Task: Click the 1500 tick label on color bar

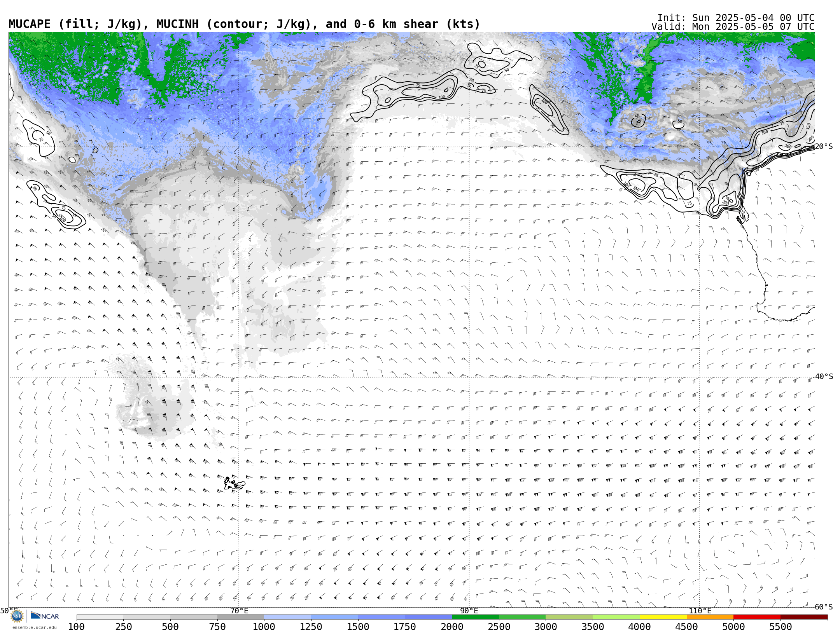Action: pyautogui.click(x=358, y=627)
